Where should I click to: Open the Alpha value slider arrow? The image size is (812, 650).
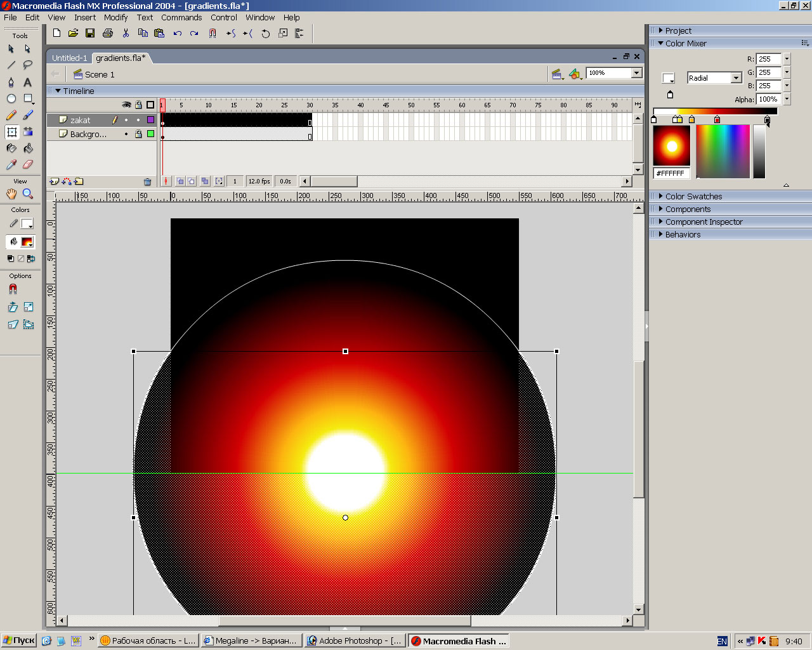pyautogui.click(x=787, y=99)
